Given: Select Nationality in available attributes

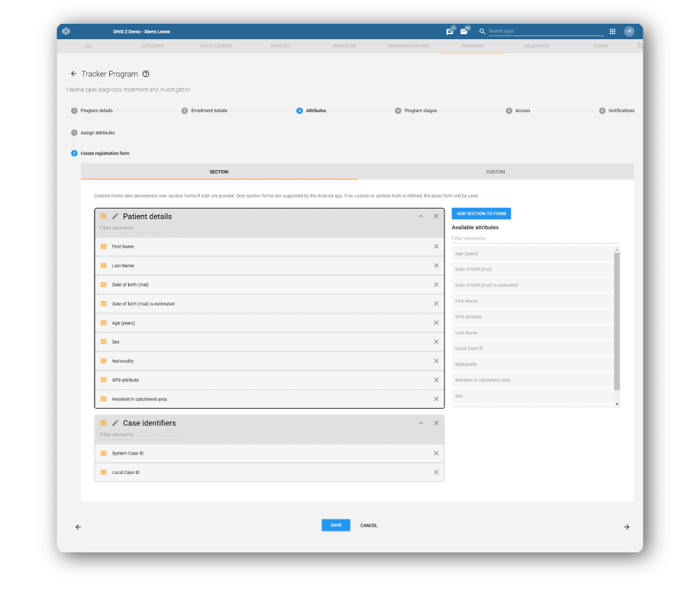Looking at the screenshot, I should pyautogui.click(x=533, y=364).
